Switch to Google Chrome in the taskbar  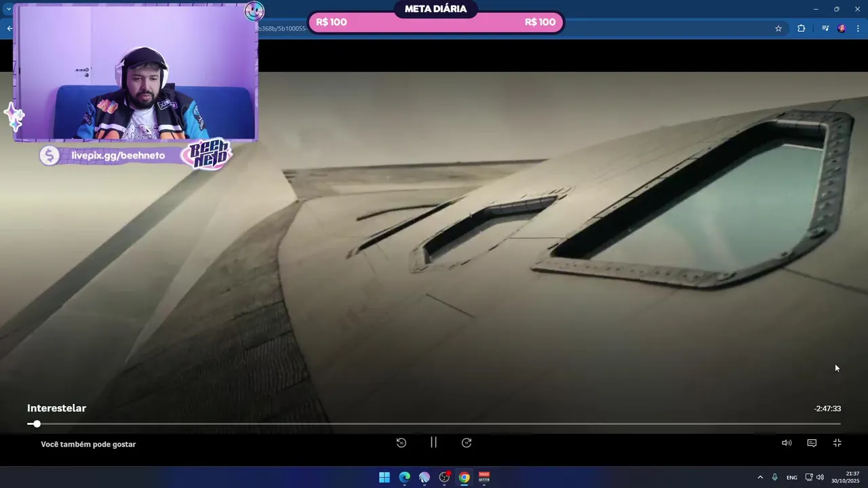pos(464,477)
